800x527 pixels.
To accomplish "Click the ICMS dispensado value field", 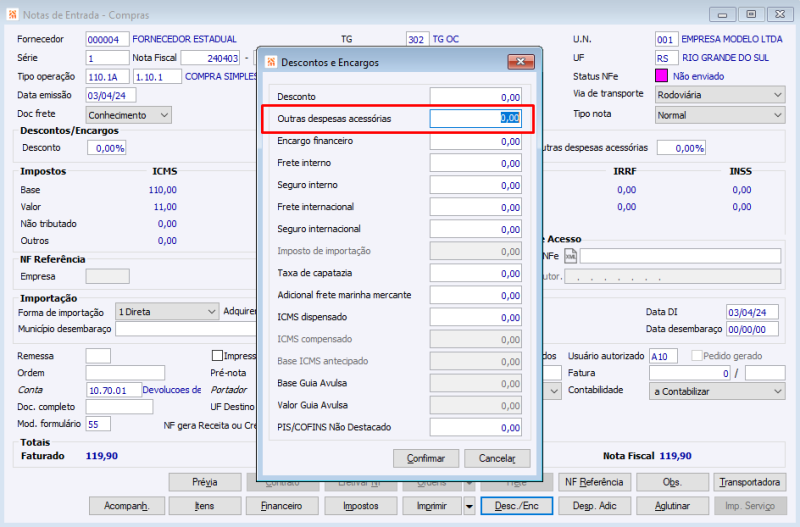I will pos(476,317).
